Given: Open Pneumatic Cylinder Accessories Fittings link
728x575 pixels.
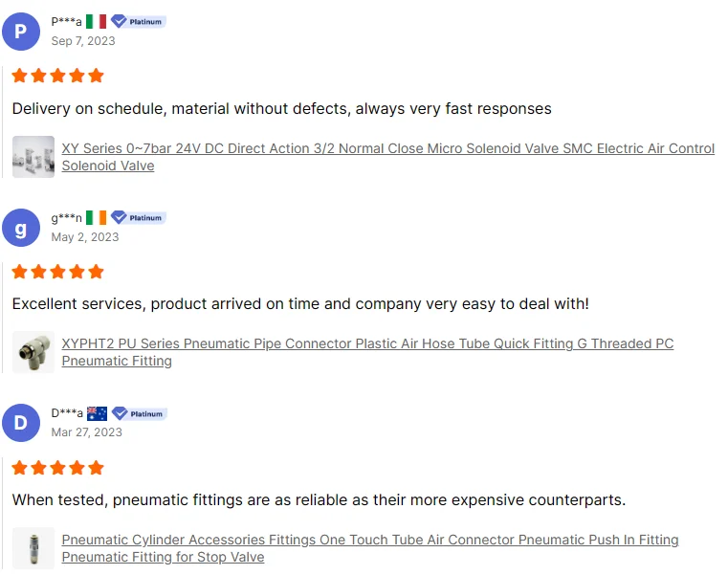Looking at the screenshot, I should [370, 541].
